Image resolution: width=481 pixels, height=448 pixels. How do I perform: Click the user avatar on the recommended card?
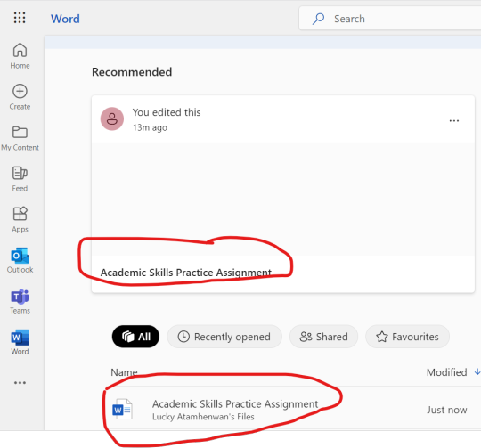click(x=112, y=118)
